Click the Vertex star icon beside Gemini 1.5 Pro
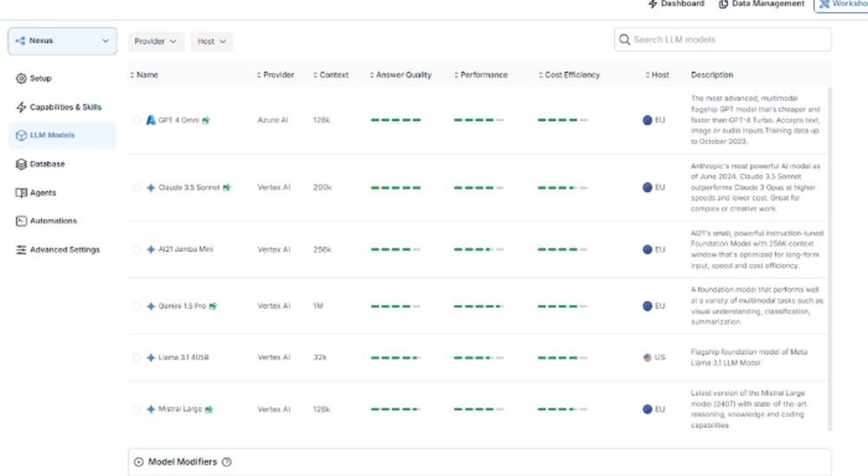 coord(150,306)
